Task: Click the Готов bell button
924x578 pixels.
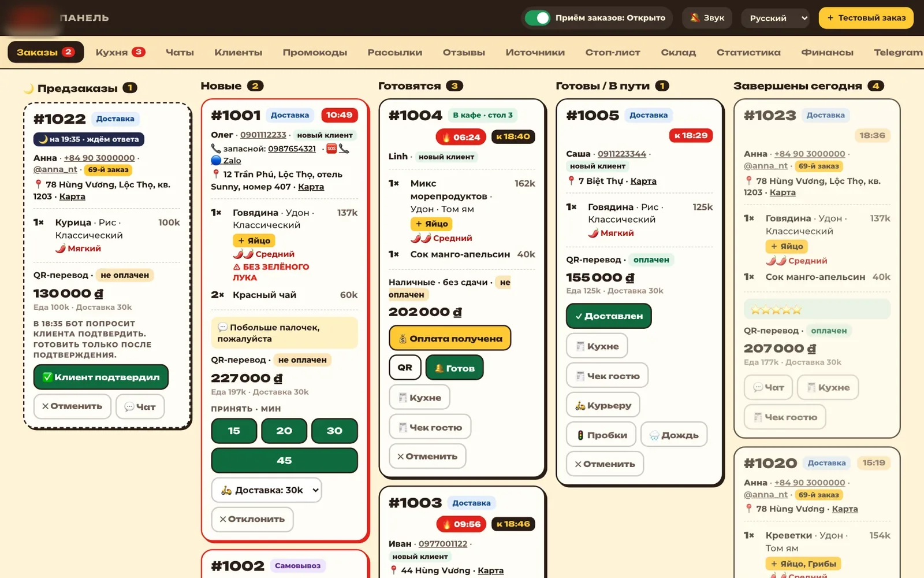Action: pos(454,368)
